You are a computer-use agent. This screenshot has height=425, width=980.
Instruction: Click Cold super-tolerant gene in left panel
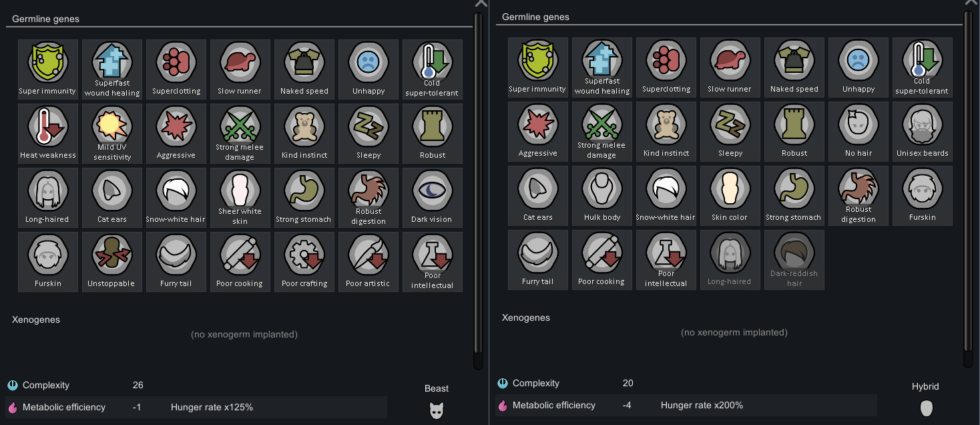pyautogui.click(x=433, y=69)
